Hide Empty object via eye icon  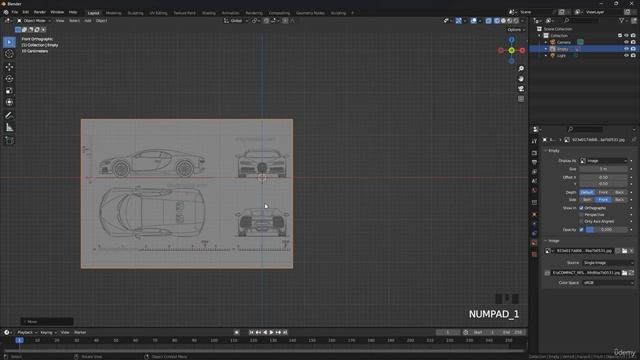click(x=626, y=49)
